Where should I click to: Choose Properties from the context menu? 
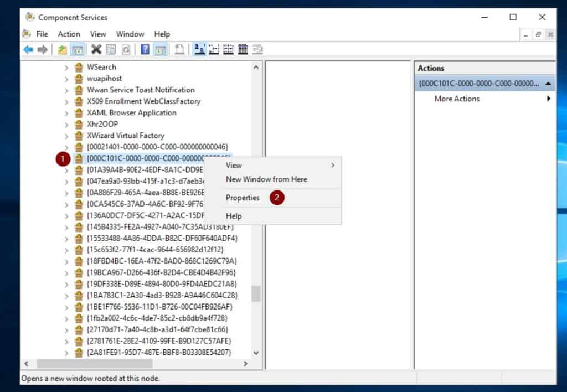pyautogui.click(x=274, y=198)
